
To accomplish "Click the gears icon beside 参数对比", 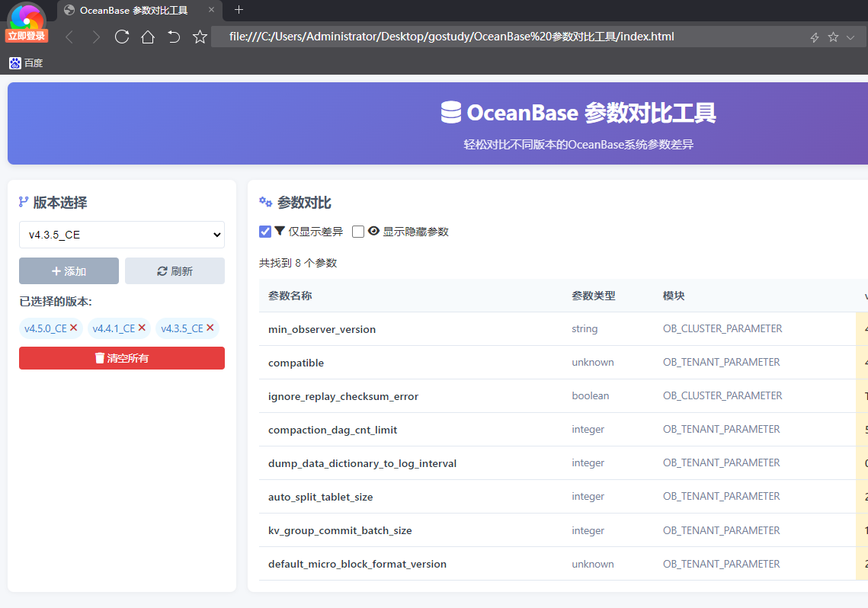I will point(266,202).
